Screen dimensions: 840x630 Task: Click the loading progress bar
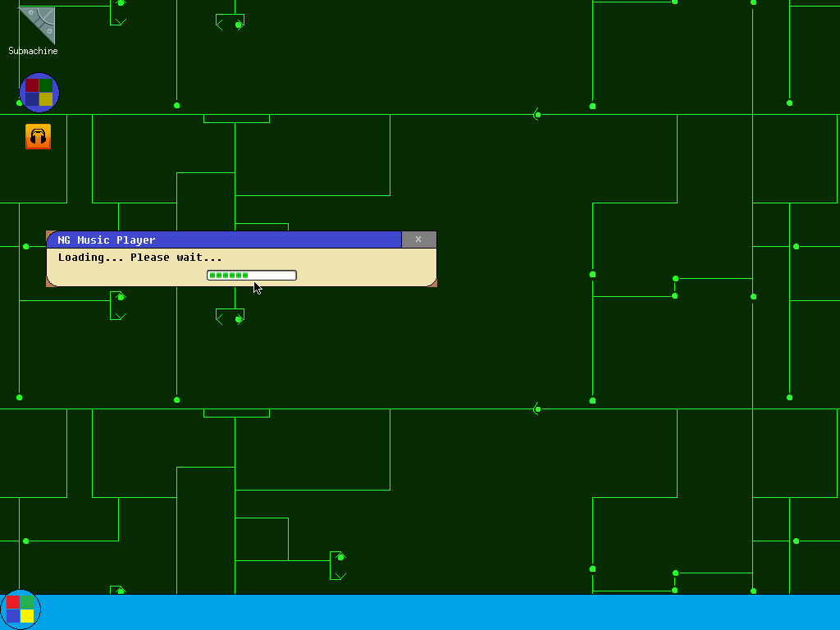pos(252,276)
